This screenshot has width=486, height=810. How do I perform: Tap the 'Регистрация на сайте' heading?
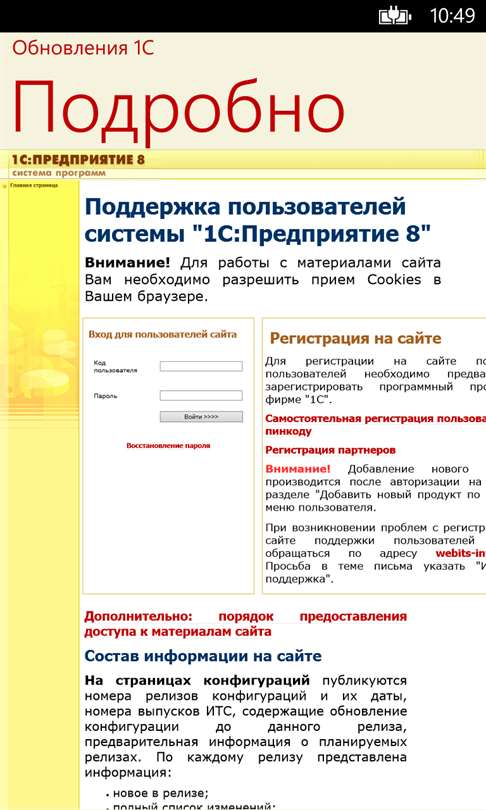[355, 338]
